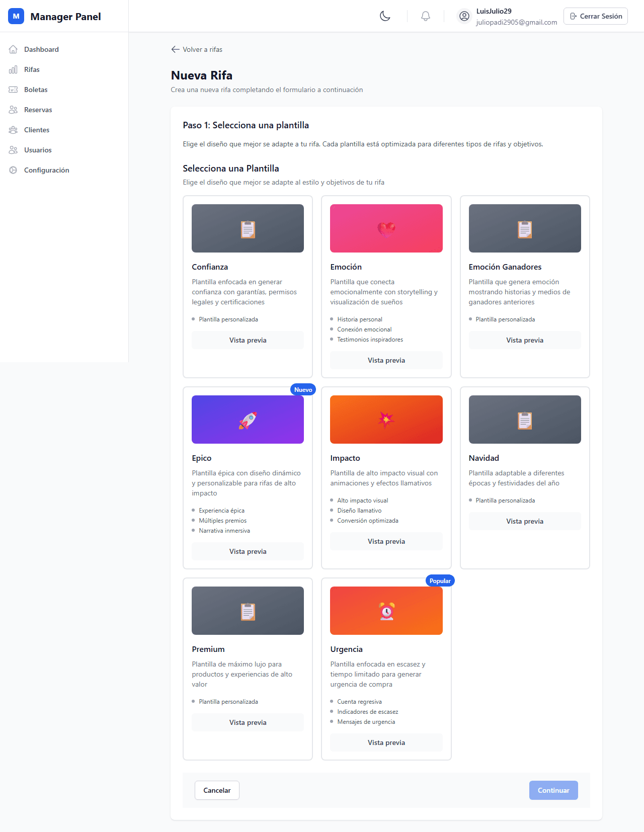
Task: Open Configuración gear icon
Action: [13, 170]
